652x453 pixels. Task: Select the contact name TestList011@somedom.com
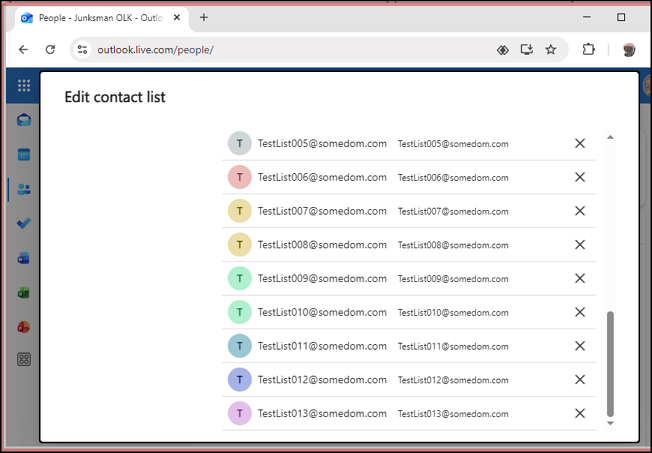pyautogui.click(x=322, y=346)
